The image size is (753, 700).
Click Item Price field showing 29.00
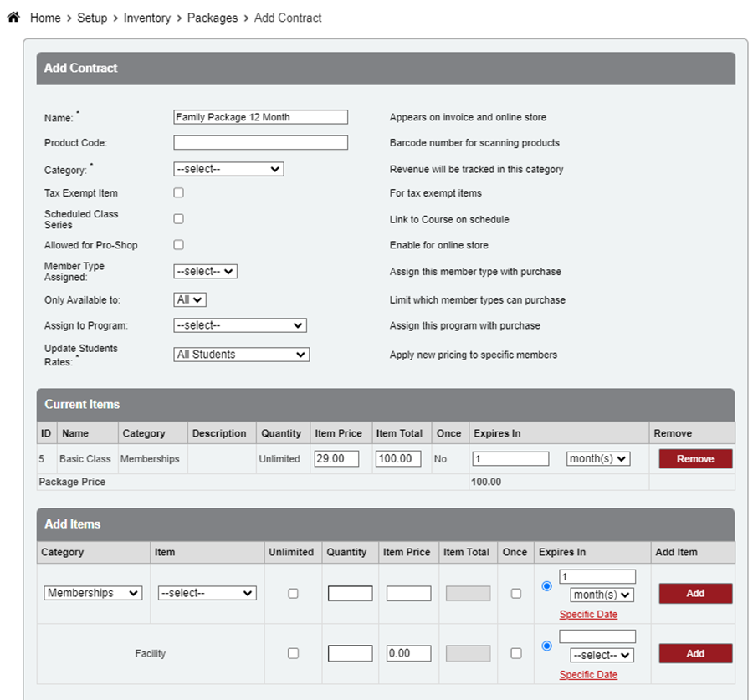tap(336, 459)
